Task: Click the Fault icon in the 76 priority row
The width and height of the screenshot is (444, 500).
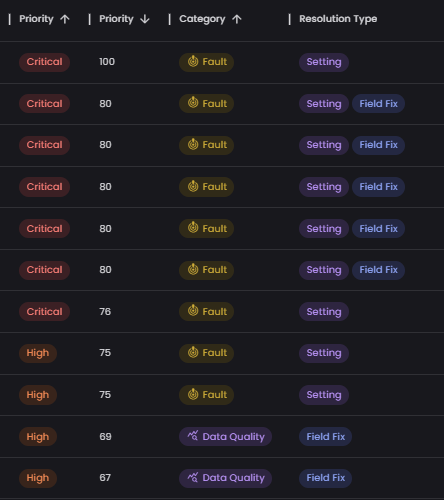Action: click(x=193, y=311)
